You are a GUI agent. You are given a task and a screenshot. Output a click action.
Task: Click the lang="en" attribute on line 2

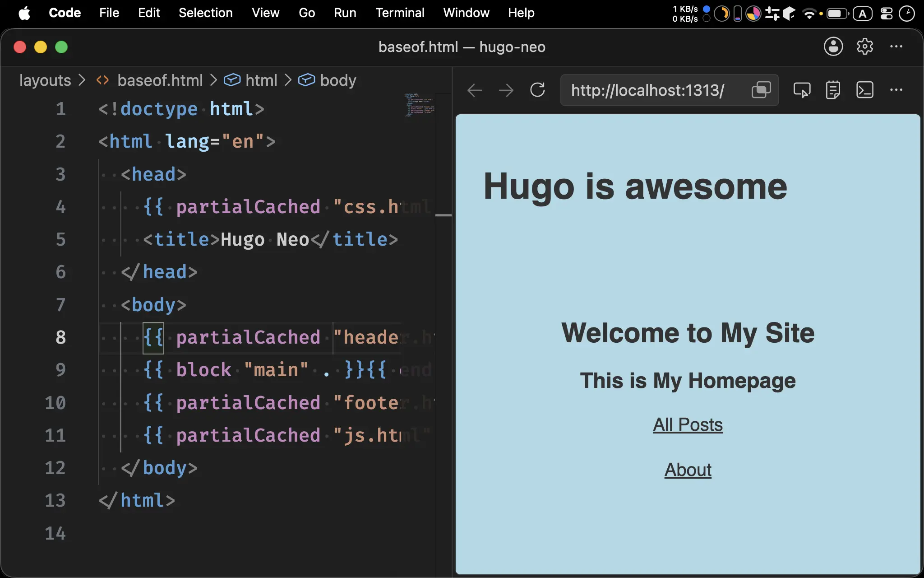coord(215,142)
